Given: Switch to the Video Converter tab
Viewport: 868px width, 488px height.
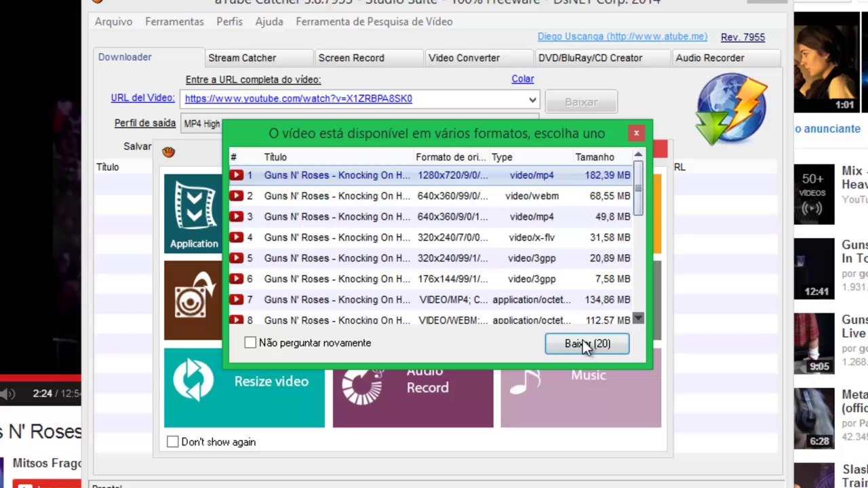Looking at the screenshot, I should tap(479, 58).
